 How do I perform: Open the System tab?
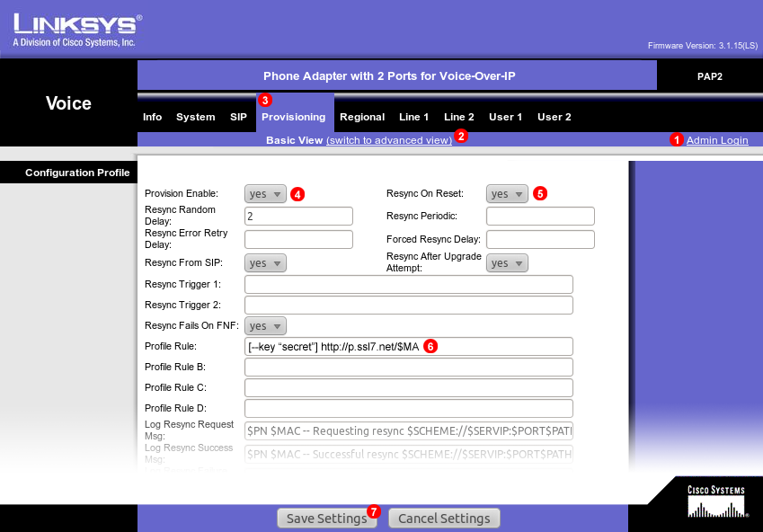(x=195, y=116)
